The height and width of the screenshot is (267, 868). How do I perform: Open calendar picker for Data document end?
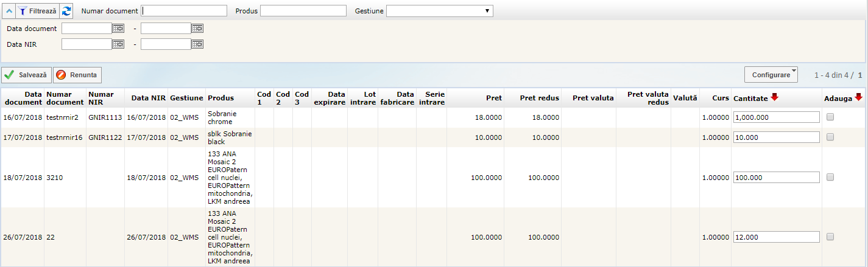click(197, 28)
